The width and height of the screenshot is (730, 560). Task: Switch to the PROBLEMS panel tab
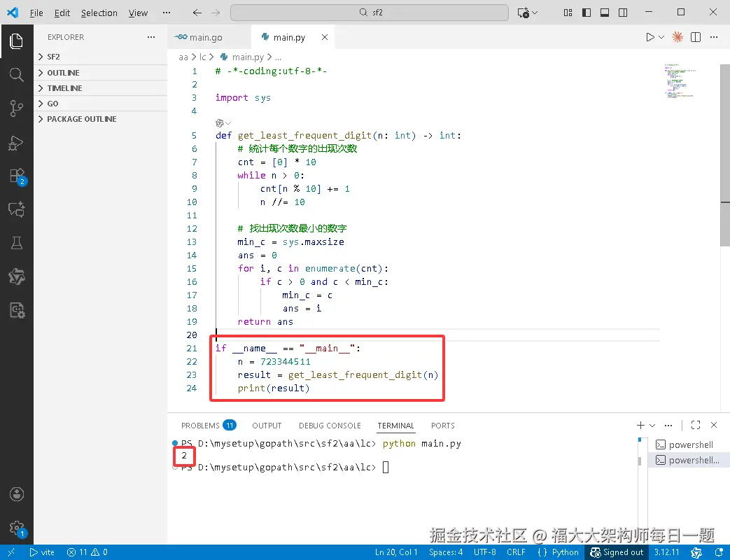(209, 426)
